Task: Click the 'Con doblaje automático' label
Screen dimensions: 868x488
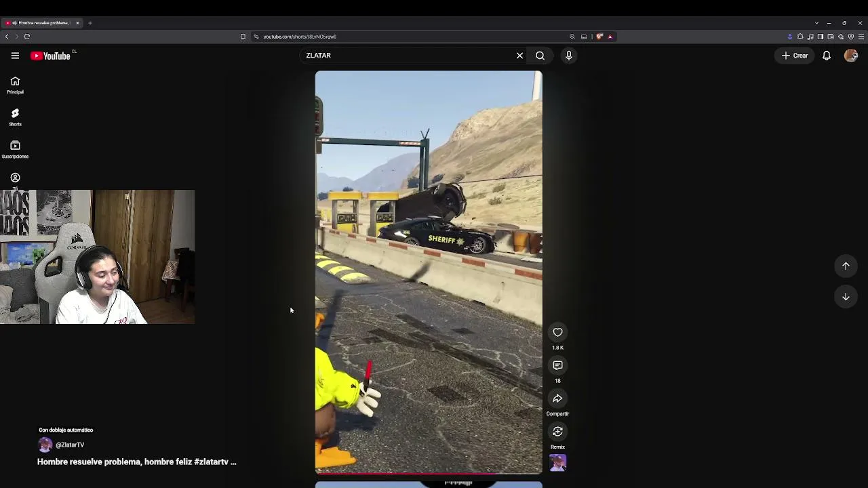Action: 66,430
